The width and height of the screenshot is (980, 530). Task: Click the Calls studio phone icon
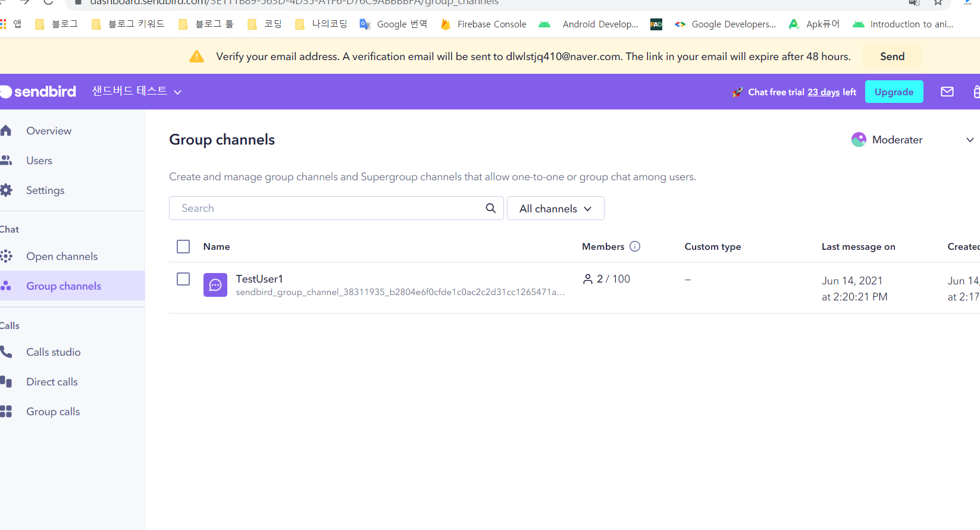point(6,352)
